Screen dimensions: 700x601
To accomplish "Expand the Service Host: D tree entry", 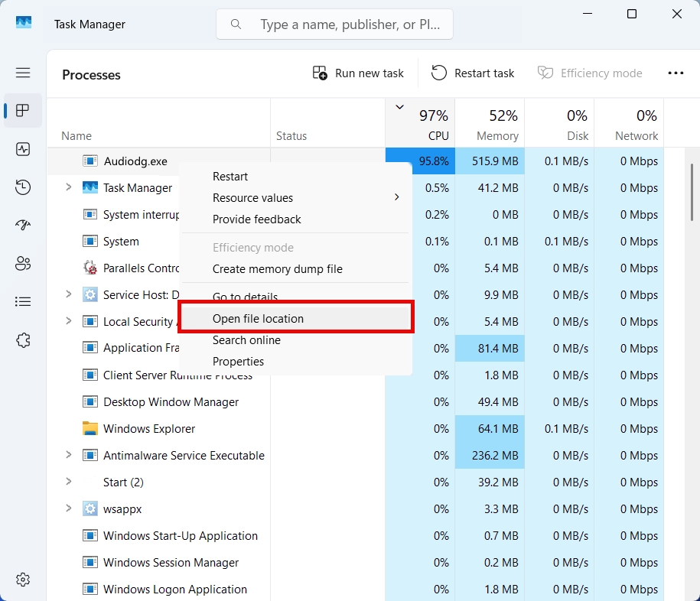I will pos(68,294).
